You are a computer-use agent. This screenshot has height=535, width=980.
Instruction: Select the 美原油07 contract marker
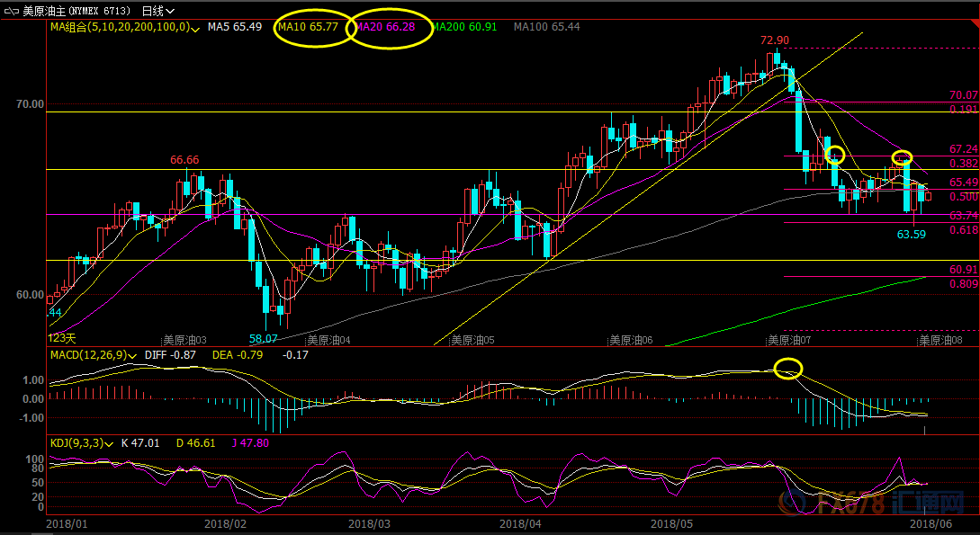(789, 341)
